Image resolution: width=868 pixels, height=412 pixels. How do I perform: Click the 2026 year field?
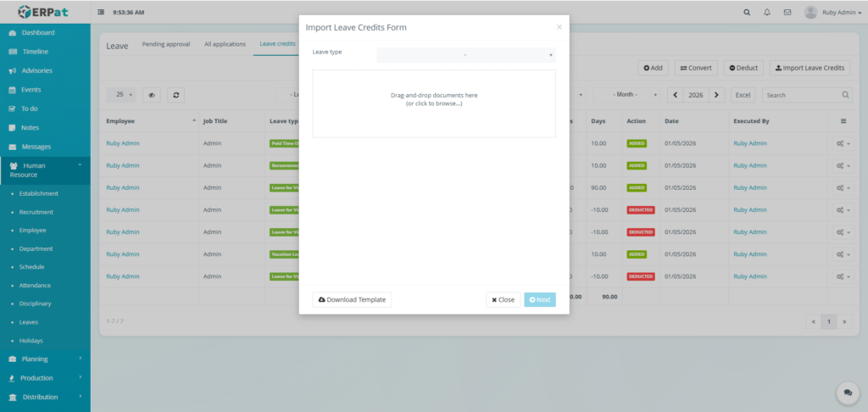[696, 95]
